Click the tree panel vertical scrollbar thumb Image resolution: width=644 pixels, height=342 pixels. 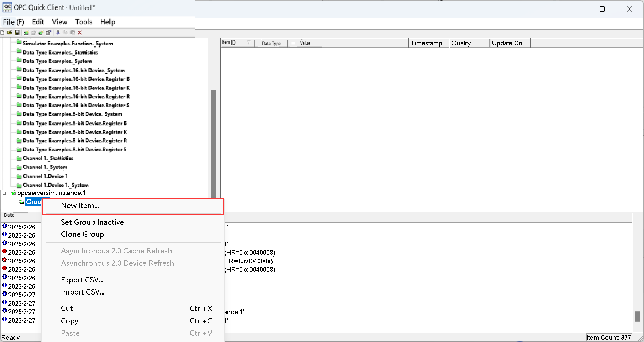(213, 142)
